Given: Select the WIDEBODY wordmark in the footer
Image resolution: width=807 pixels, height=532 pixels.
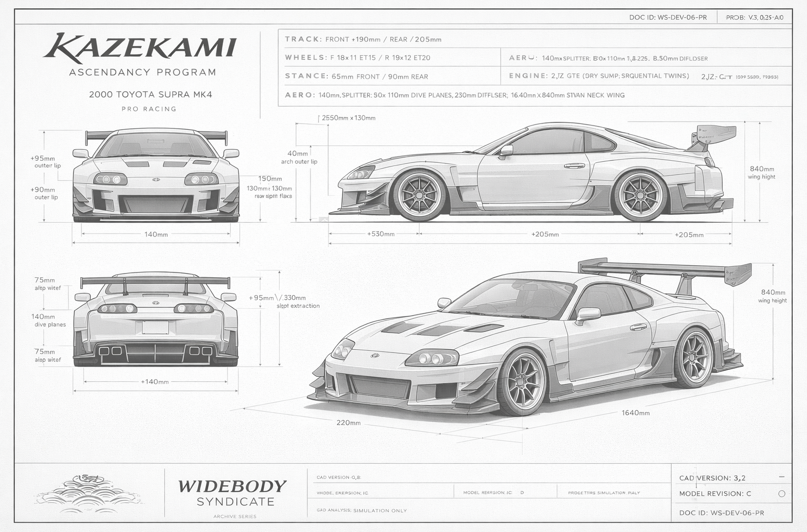Looking at the screenshot, I should [232, 486].
